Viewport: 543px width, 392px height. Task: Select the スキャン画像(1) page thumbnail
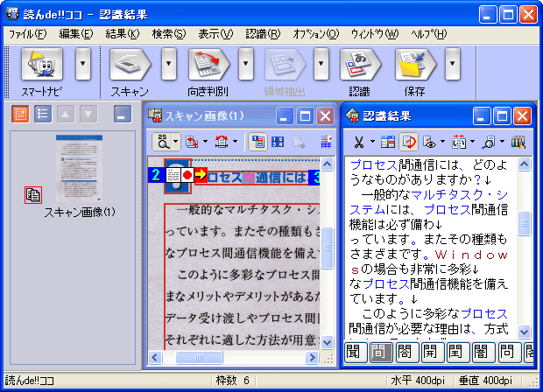(80, 168)
